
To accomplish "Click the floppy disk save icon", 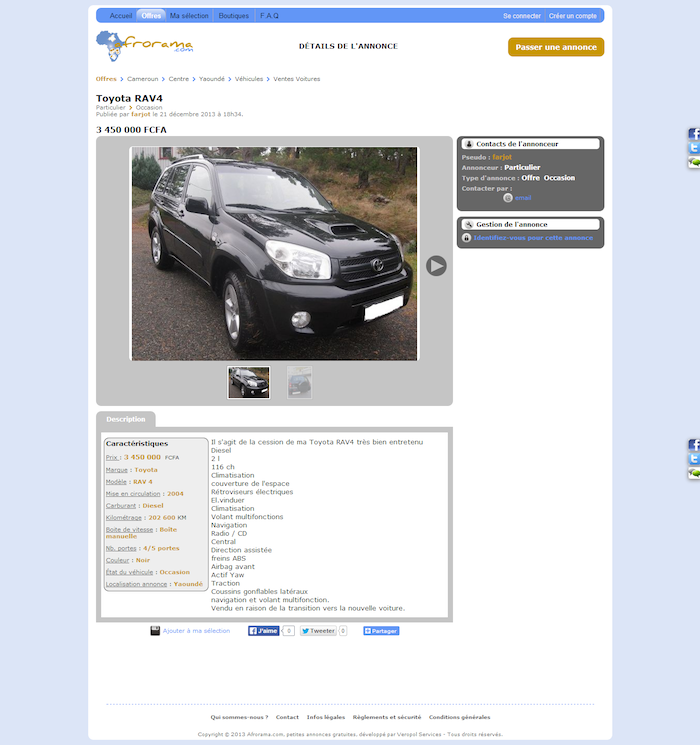I will pyautogui.click(x=155, y=630).
